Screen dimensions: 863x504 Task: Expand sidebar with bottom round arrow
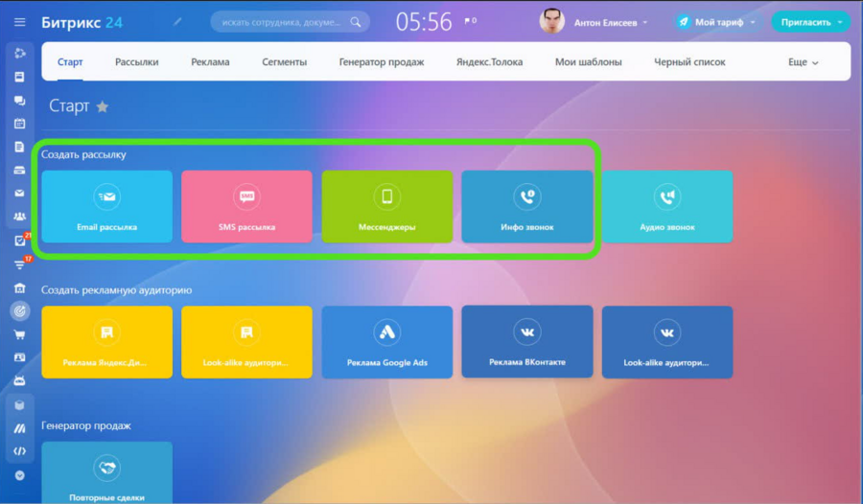tap(20, 475)
